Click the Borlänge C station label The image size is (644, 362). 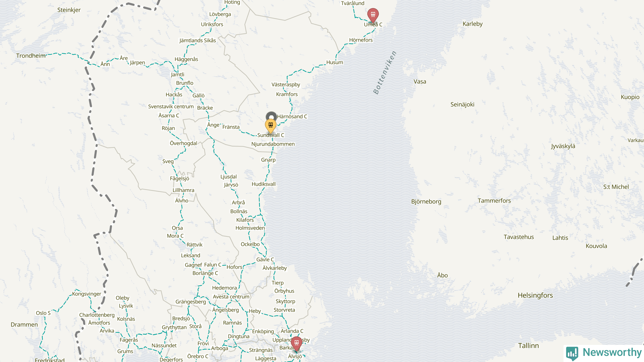coord(205,273)
